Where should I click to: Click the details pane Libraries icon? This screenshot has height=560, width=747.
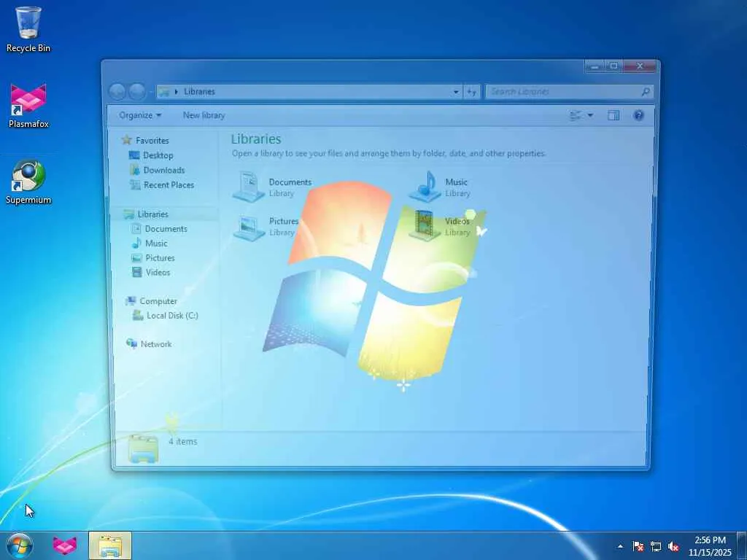click(x=143, y=448)
